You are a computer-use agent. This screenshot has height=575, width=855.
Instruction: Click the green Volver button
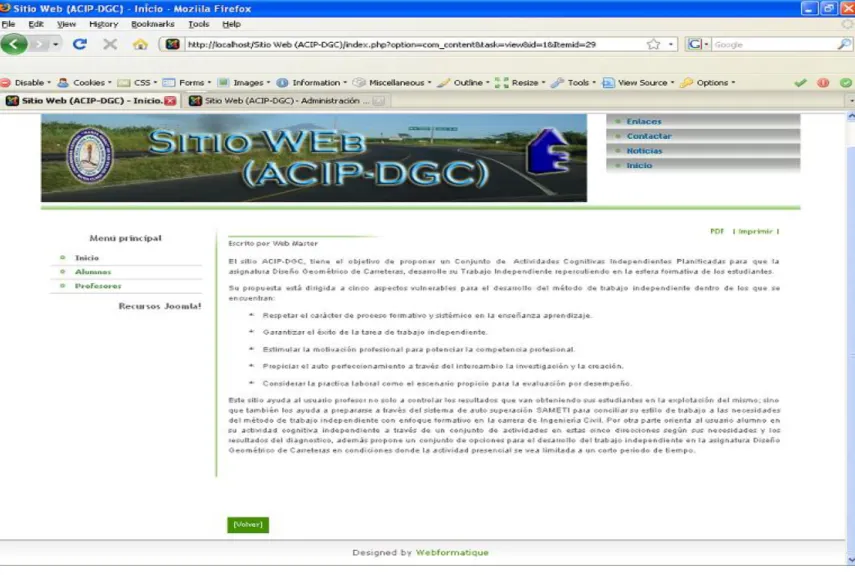pos(248,525)
